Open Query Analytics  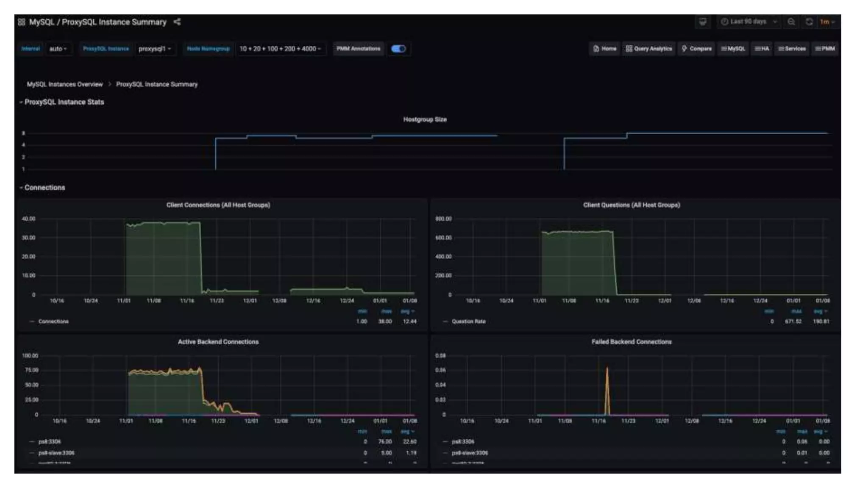(x=649, y=49)
